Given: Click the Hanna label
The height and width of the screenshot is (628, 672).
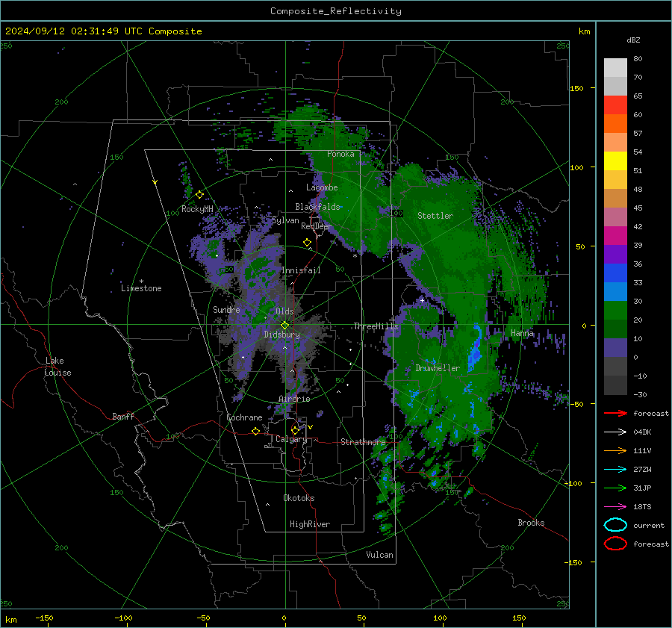Looking at the screenshot, I should click(522, 333).
